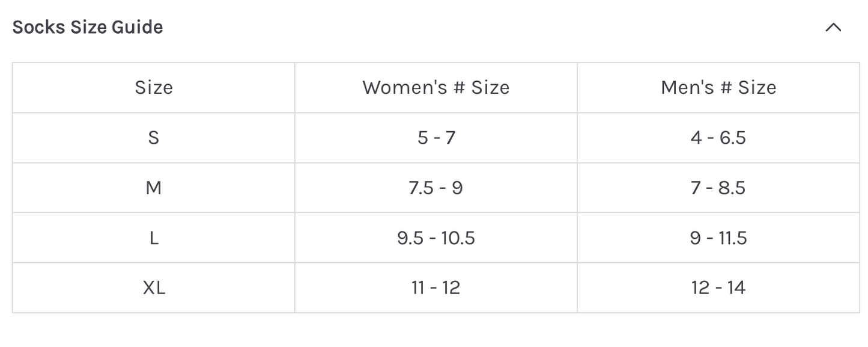Click the Women's # Size column header

[436, 88]
